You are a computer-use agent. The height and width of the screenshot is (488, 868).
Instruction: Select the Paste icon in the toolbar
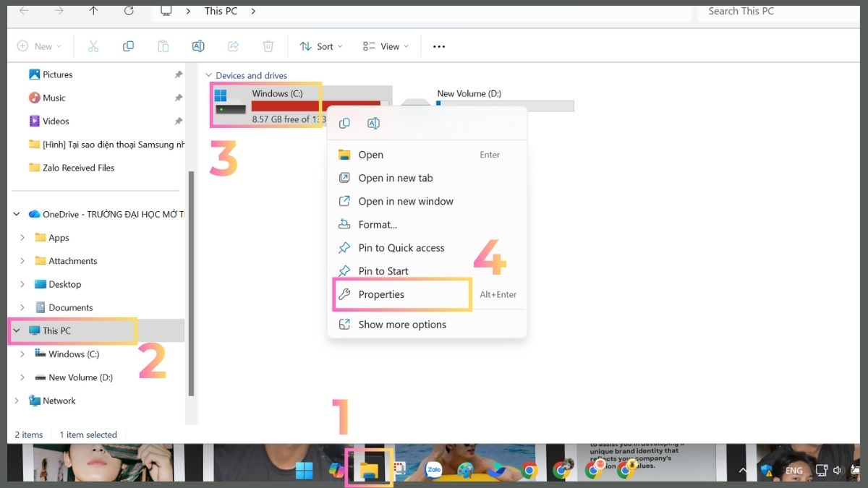click(x=163, y=46)
